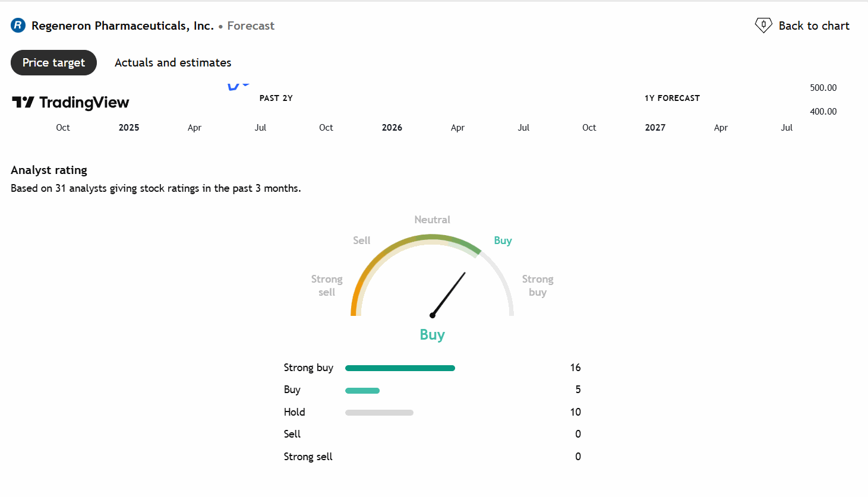
Task: Click the Sell row label in breakdown
Action: click(x=292, y=434)
